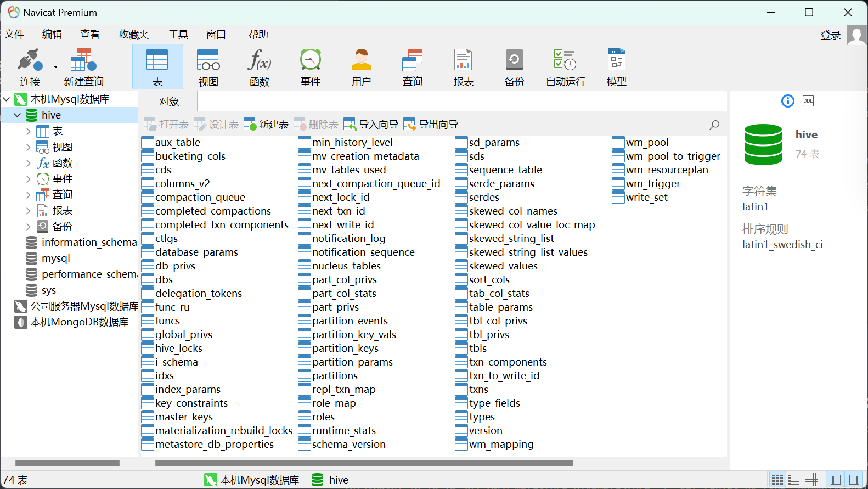
Task: Open the 编辑 menu
Action: pyautogui.click(x=52, y=35)
